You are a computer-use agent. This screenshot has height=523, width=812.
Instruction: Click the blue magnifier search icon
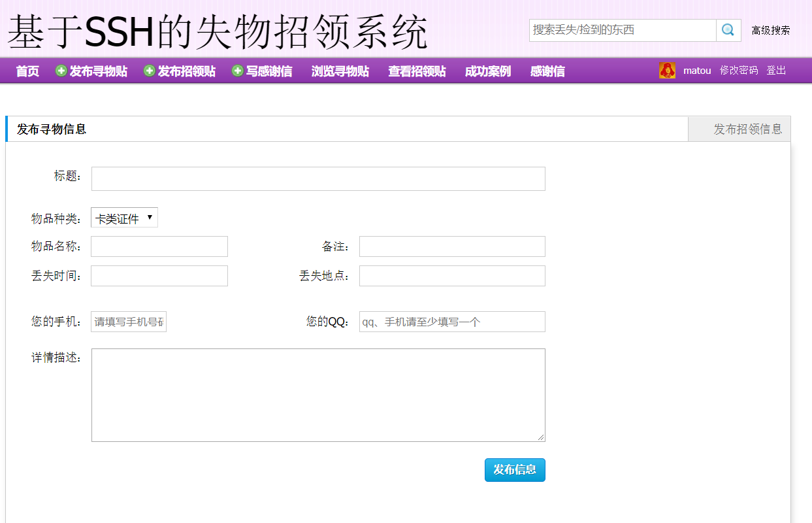coord(728,29)
